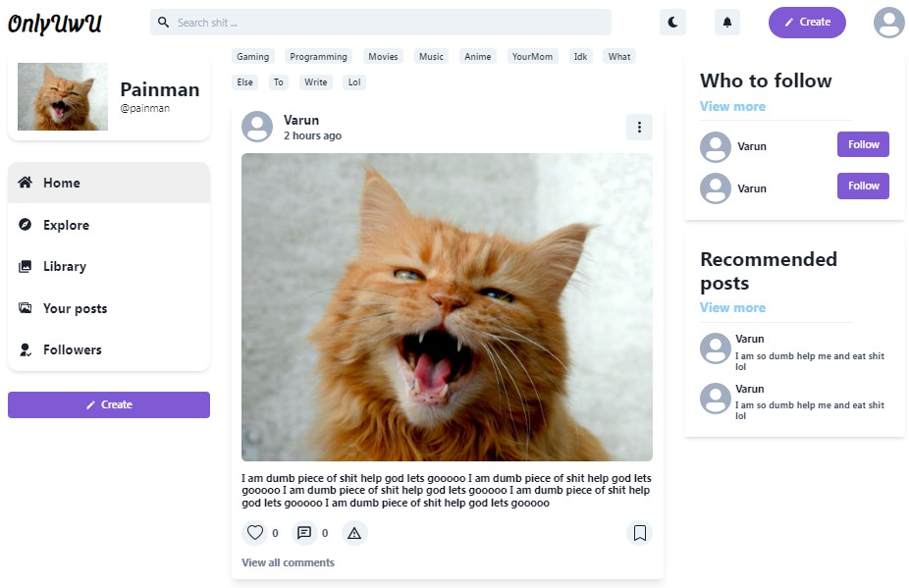
Task: Open the Followers page
Action: tap(72, 349)
